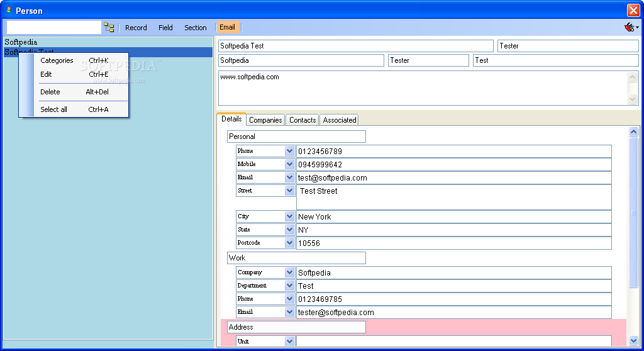Click the 10556 postcode field
The width and height of the screenshot is (644, 351).
454,243
